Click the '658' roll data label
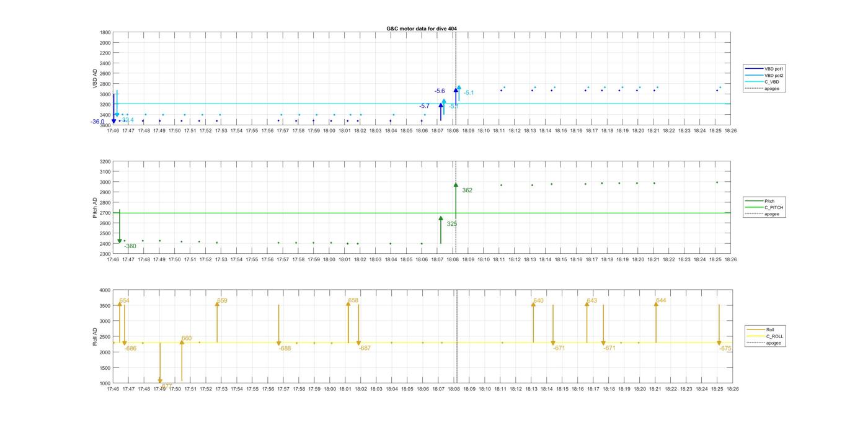This screenshot has width=868, height=430. click(353, 300)
